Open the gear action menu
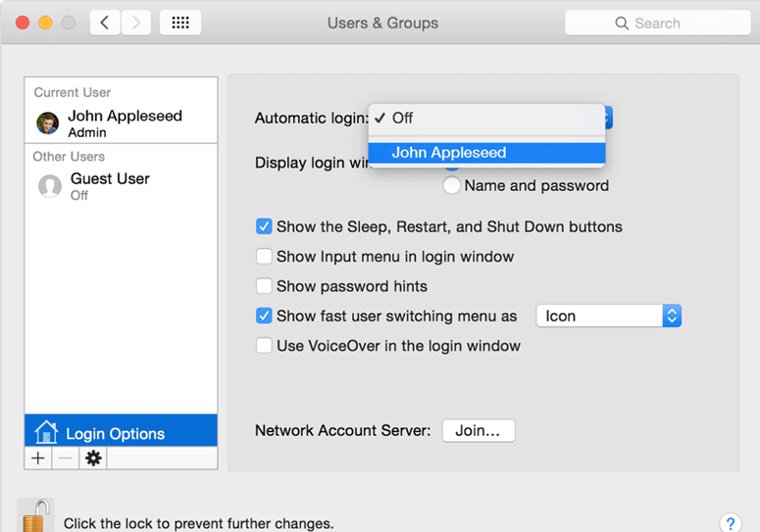 (93, 458)
